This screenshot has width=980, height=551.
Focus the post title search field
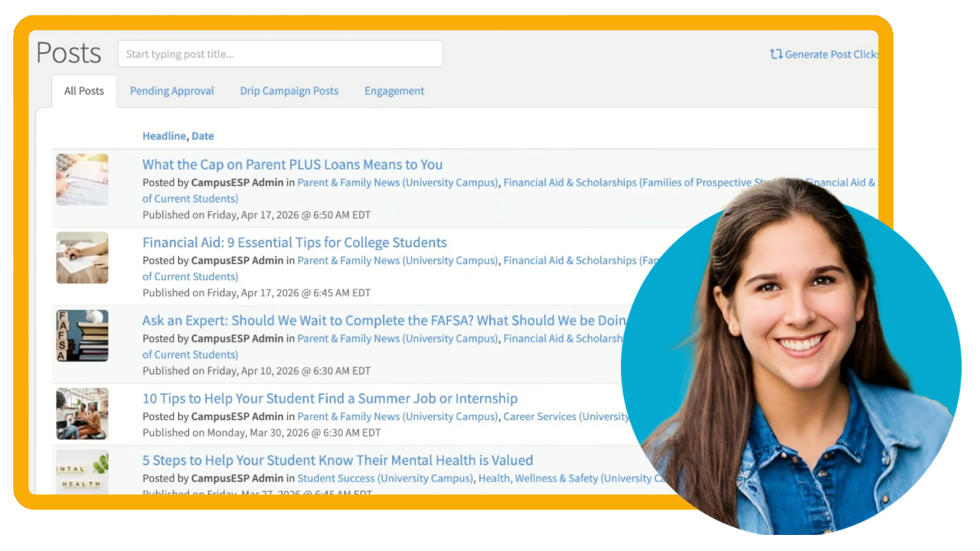(x=280, y=54)
